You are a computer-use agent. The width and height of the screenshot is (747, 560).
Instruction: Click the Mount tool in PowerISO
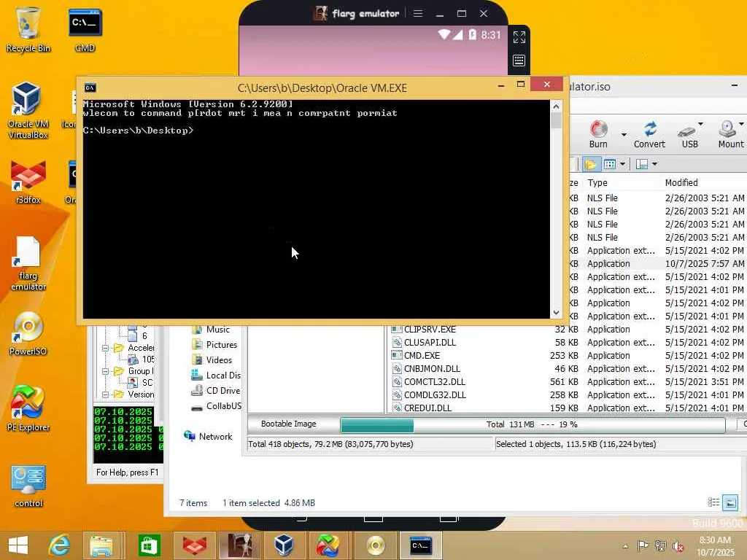[x=729, y=134]
